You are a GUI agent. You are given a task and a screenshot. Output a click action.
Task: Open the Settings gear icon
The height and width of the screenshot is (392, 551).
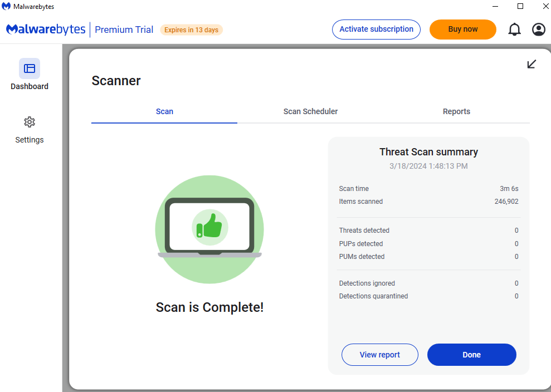[30, 122]
